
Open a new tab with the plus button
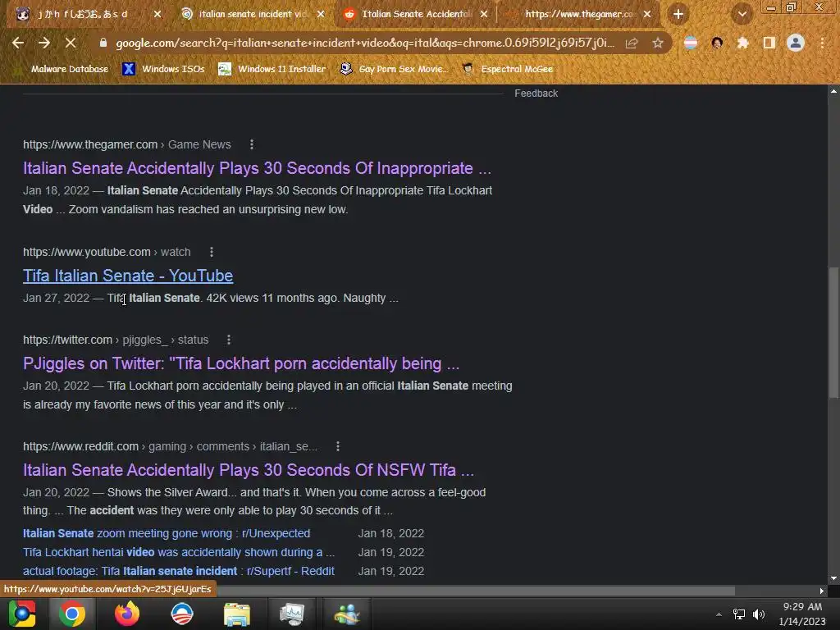pos(678,14)
